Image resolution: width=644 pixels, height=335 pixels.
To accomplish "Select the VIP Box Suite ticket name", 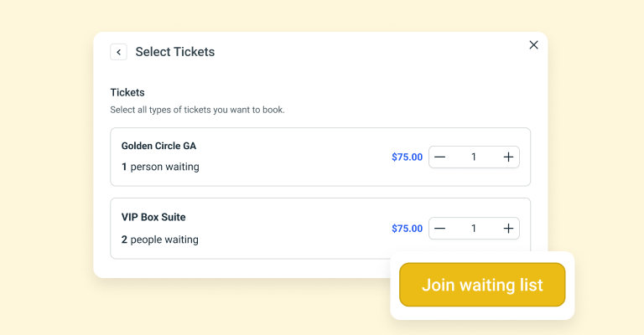I will coord(153,217).
